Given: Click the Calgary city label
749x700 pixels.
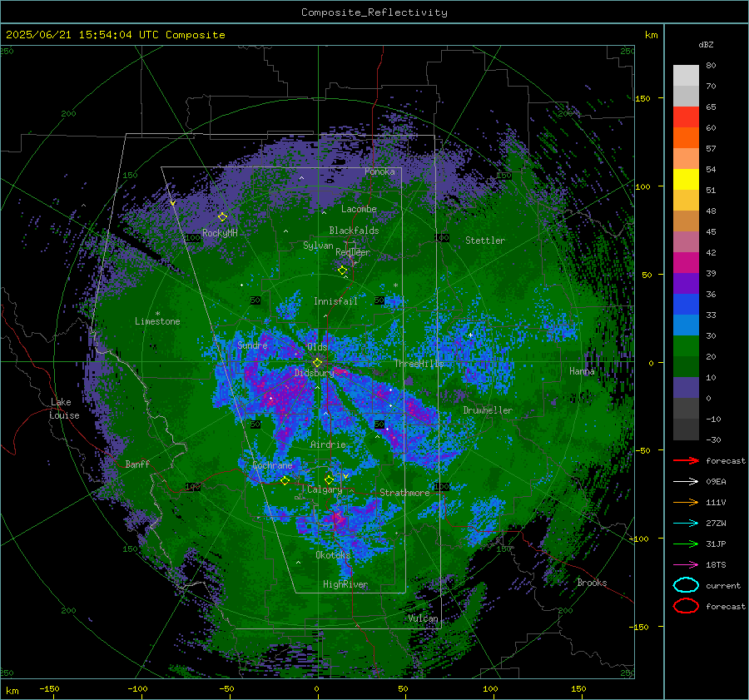Looking at the screenshot, I should 325,489.
